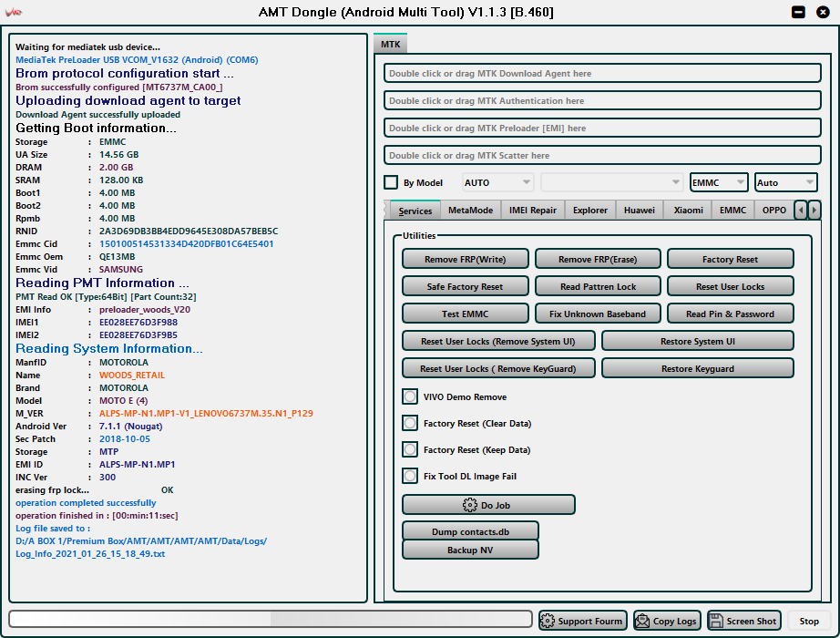The height and width of the screenshot is (638, 840).
Task: Click Restore Keyguard button
Action: point(698,368)
